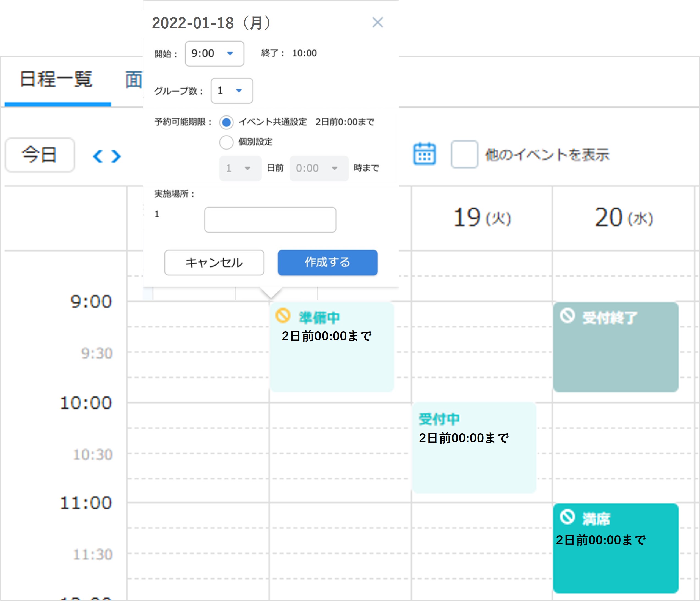Image resolution: width=700 pixels, height=601 pixels.
Task: Open the 準備中 event slot
Action: pos(332,347)
